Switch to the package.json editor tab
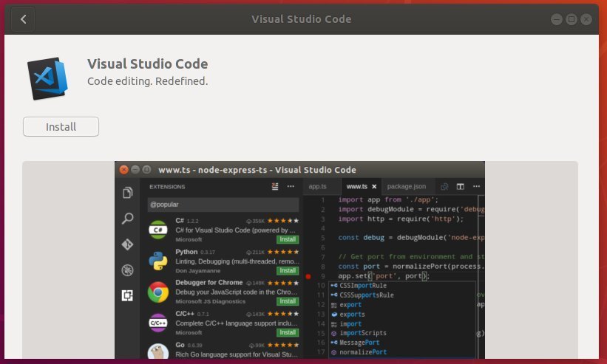This screenshot has height=364, width=607. pyautogui.click(x=407, y=186)
